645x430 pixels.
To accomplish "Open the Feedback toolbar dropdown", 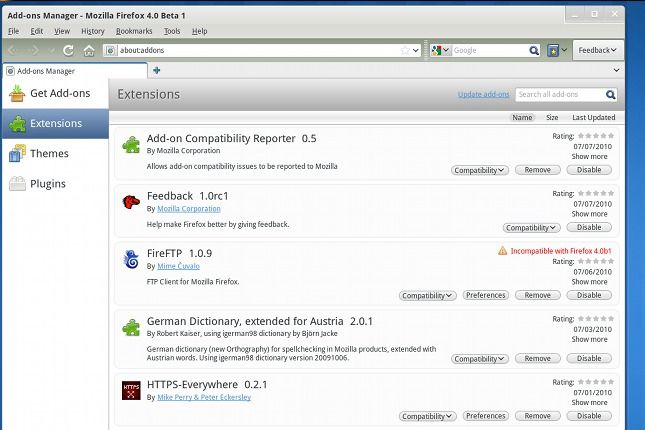I will 598,50.
